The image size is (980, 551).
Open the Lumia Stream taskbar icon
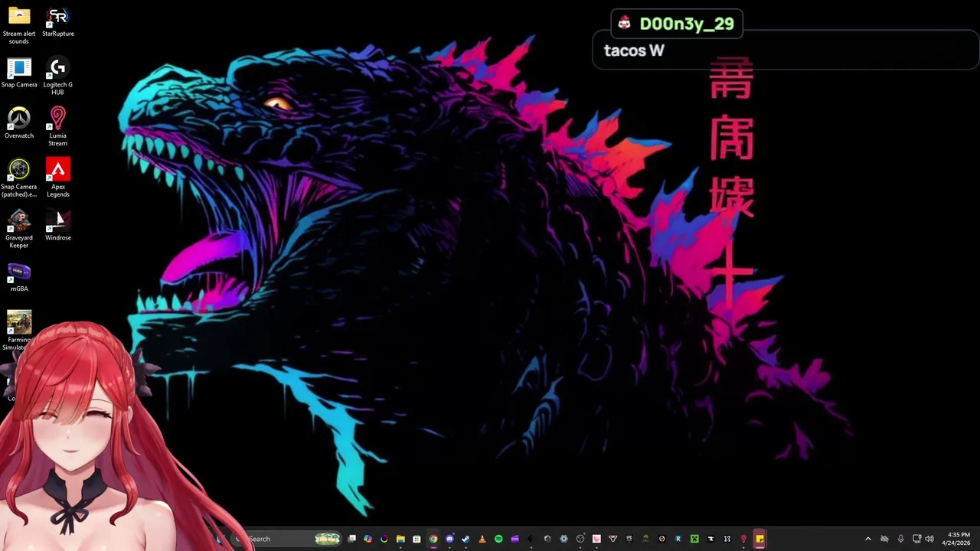pyautogui.click(x=743, y=539)
